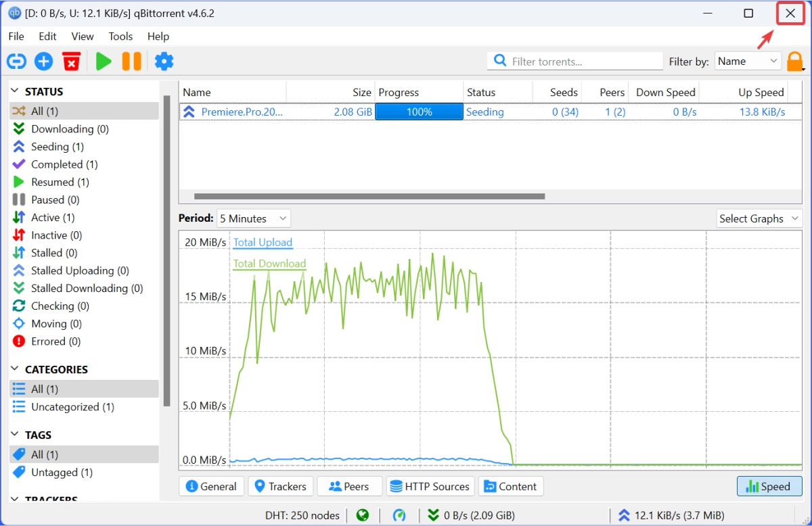Viewport: 812px width, 526px height.
Task: Collapse the STATUS section
Action: pos(14,91)
